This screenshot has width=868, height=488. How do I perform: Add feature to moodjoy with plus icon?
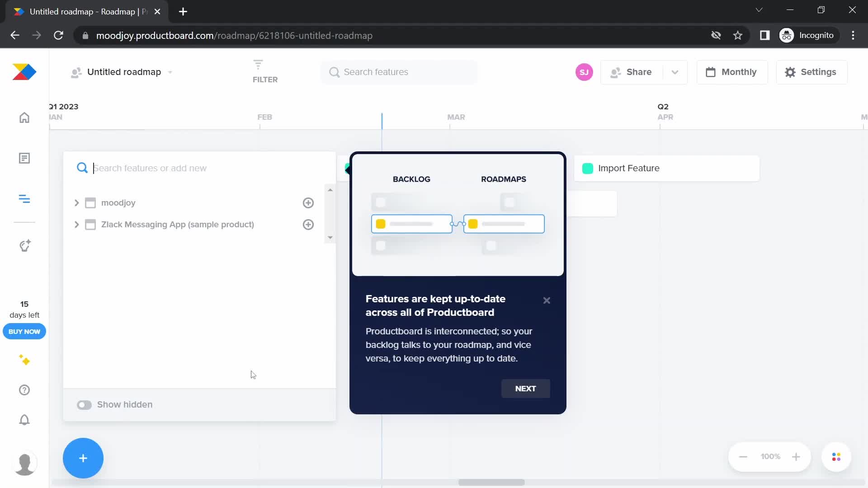tap(308, 203)
